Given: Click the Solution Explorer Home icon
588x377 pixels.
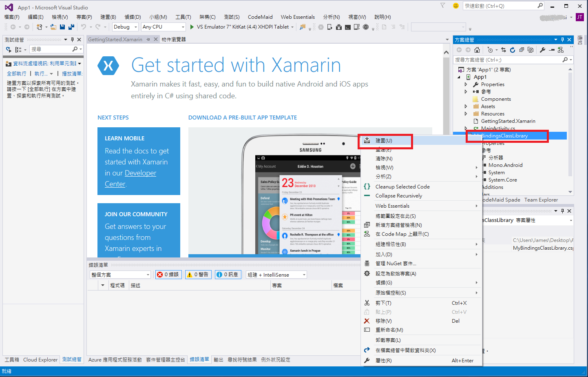Looking at the screenshot, I should (x=477, y=50).
